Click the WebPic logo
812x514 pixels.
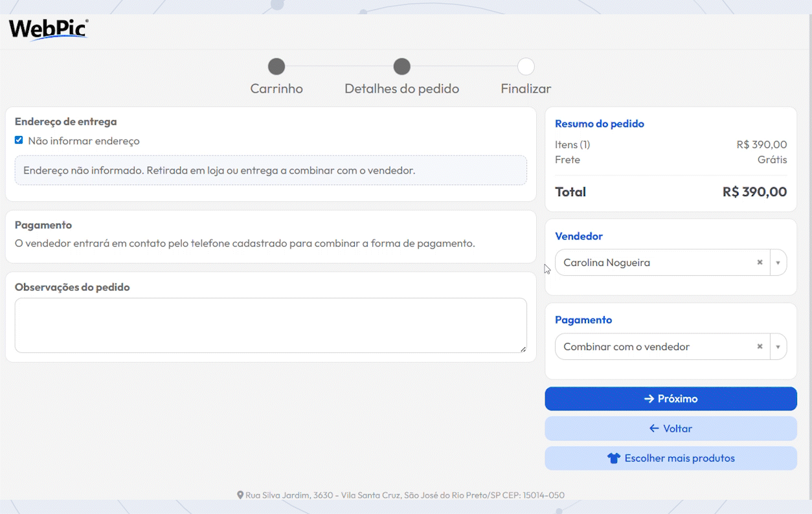49,30
